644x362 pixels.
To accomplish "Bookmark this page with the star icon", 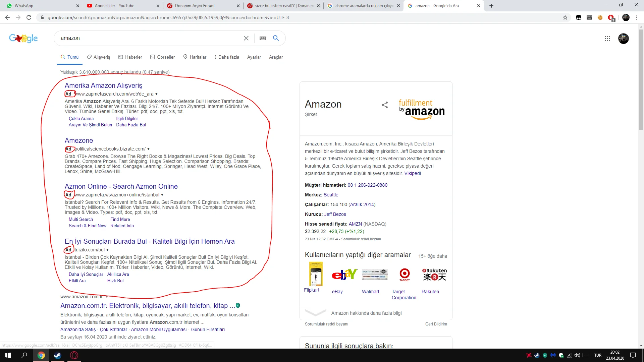I will 565,17.
